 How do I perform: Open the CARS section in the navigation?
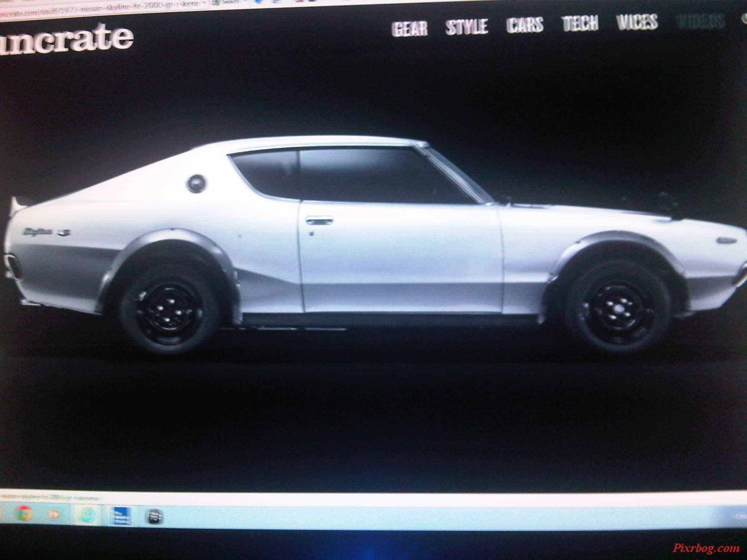[x=525, y=25]
